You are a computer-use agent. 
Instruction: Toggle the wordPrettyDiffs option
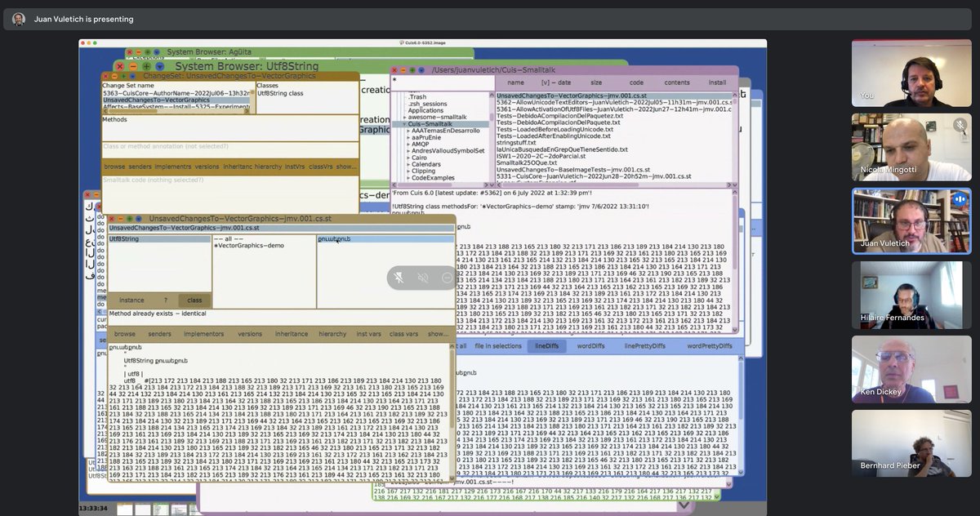pos(709,346)
